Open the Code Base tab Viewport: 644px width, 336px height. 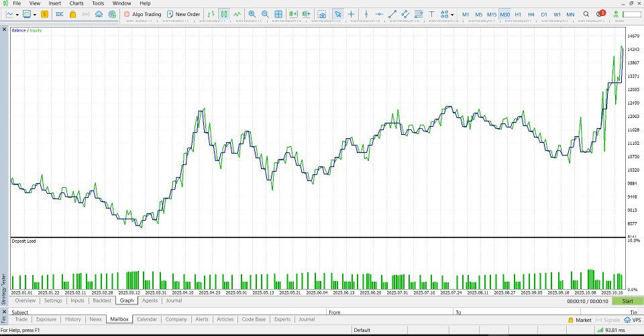(x=254, y=319)
